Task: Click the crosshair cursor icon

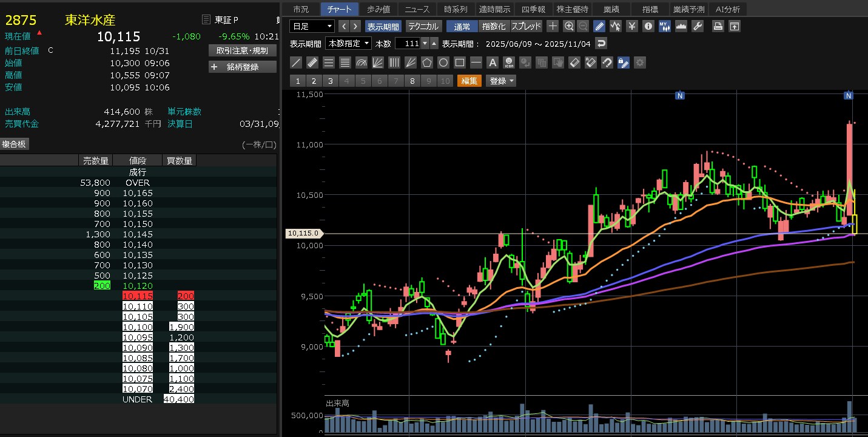Action: tap(553, 26)
